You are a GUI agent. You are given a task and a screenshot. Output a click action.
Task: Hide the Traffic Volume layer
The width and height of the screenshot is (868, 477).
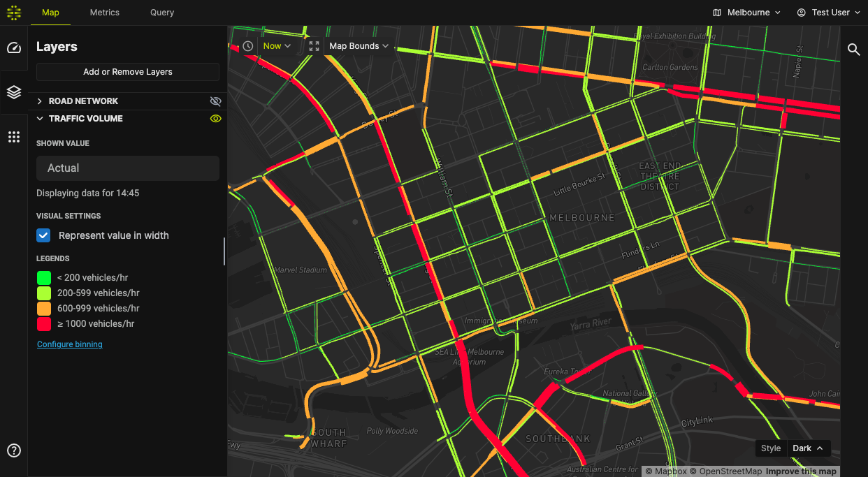[215, 119]
